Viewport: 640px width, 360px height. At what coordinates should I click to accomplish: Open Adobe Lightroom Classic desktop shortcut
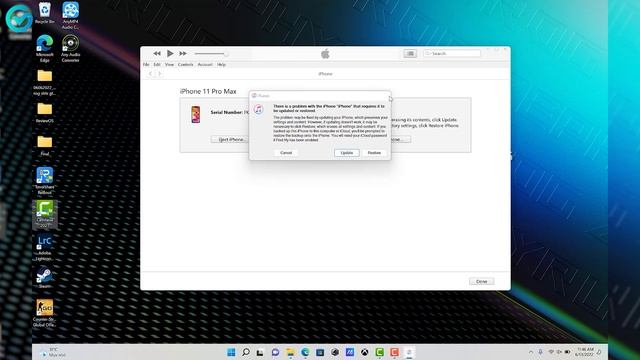(x=44, y=247)
